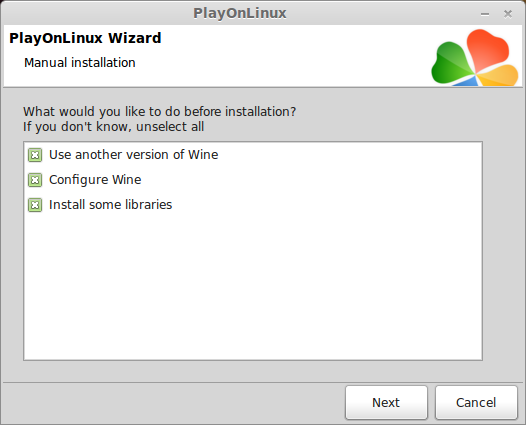Click the yellow petal of the logo
The width and height of the screenshot is (526, 425).
[498, 75]
